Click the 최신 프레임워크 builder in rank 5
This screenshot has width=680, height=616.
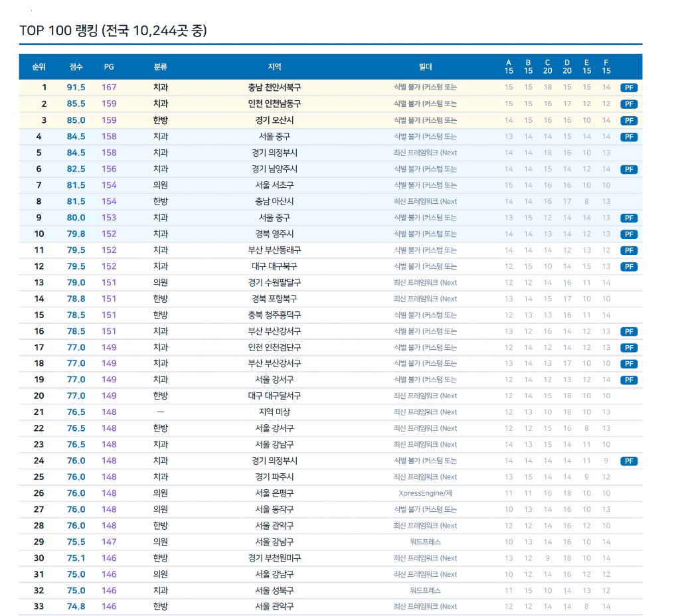(x=426, y=153)
